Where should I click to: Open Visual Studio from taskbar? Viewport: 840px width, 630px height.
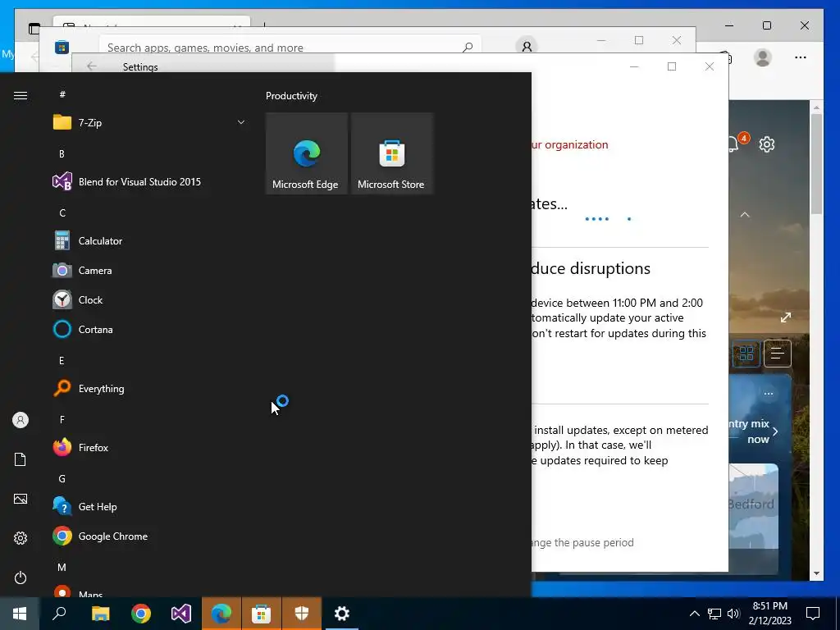point(181,614)
